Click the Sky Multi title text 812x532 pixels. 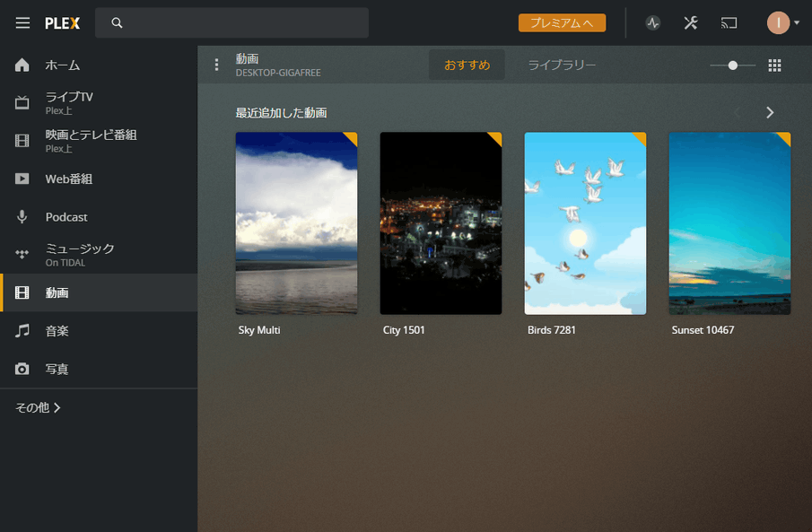pyautogui.click(x=259, y=330)
